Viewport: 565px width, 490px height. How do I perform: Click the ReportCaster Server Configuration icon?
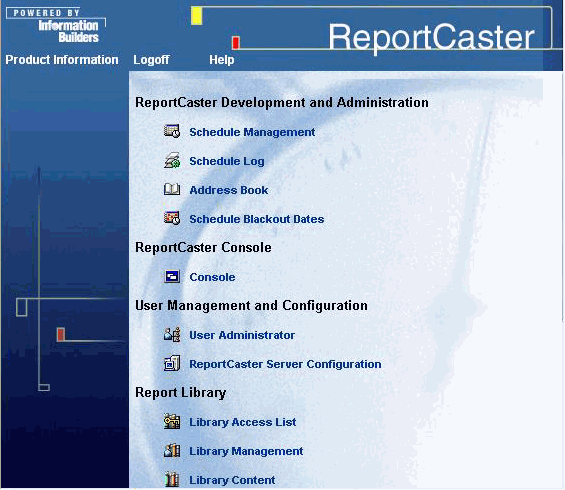coord(172,364)
